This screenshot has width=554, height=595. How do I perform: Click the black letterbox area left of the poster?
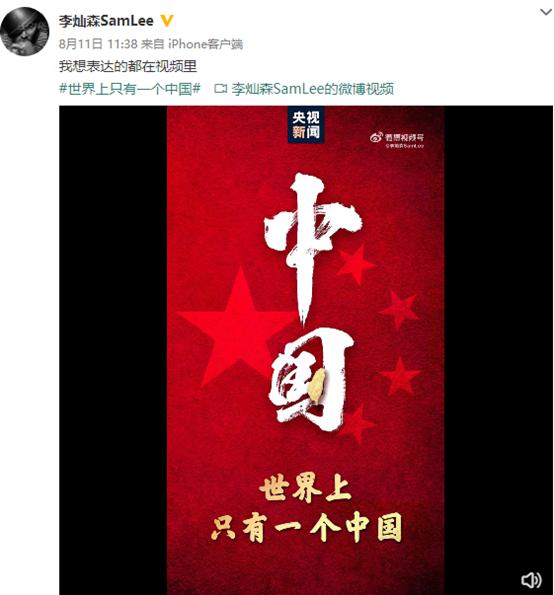[113, 350]
